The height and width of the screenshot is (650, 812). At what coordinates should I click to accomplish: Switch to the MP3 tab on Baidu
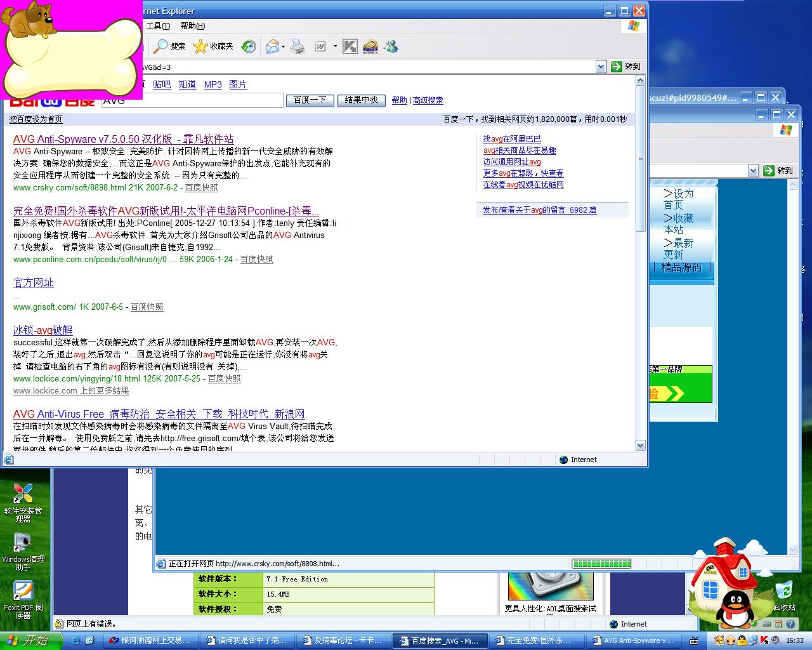point(213,84)
